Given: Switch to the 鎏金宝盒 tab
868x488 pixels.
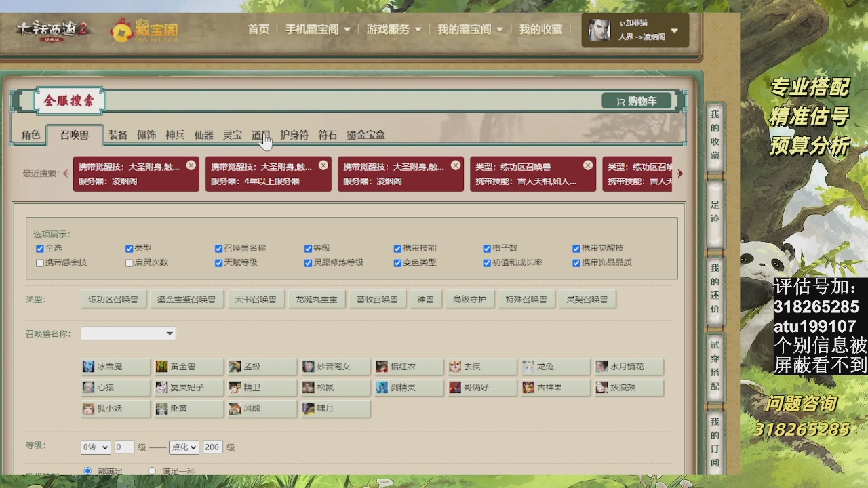Looking at the screenshot, I should point(366,135).
